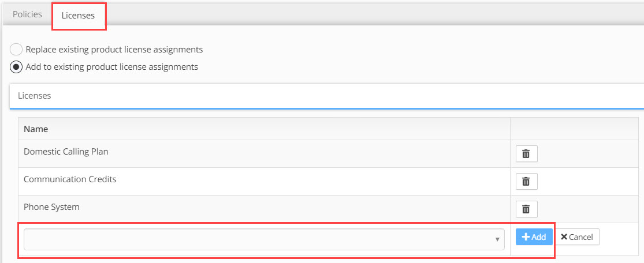Select the Communication Credits row text
The width and height of the screenshot is (644, 263).
[70, 179]
